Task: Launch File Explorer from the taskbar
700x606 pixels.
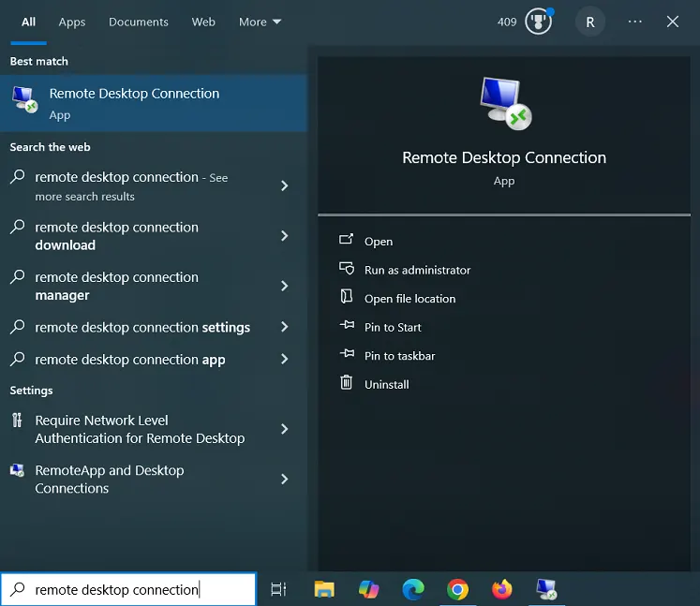Action: 324,589
